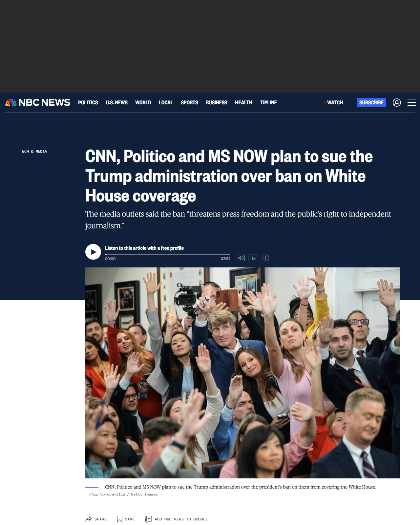This screenshot has width=420, height=525.
Task: Open the U.S. News section
Action: click(116, 103)
